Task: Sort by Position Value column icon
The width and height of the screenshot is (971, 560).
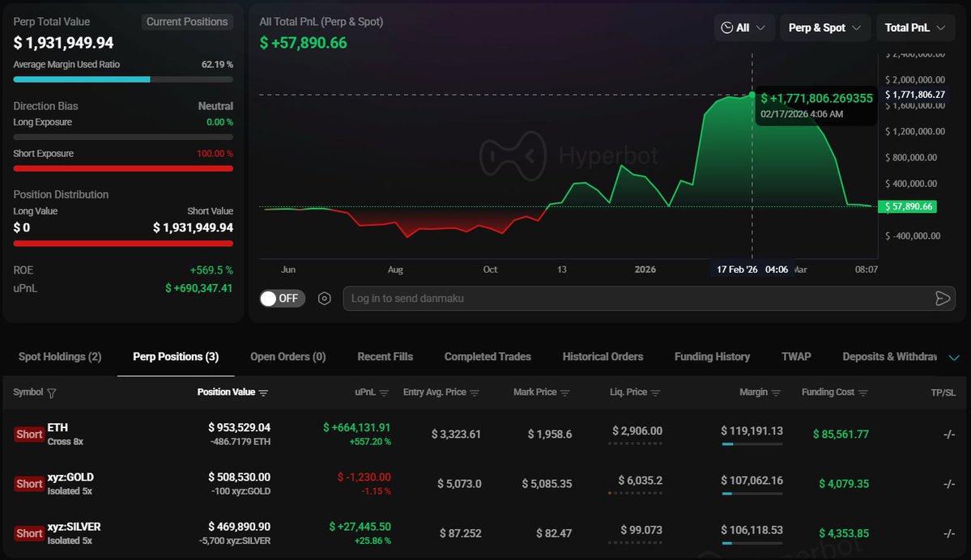Action: (263, 392)
